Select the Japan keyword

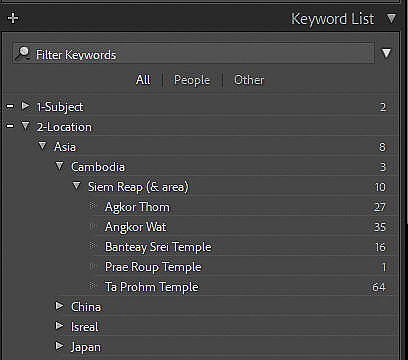click(x=86, y=347)
